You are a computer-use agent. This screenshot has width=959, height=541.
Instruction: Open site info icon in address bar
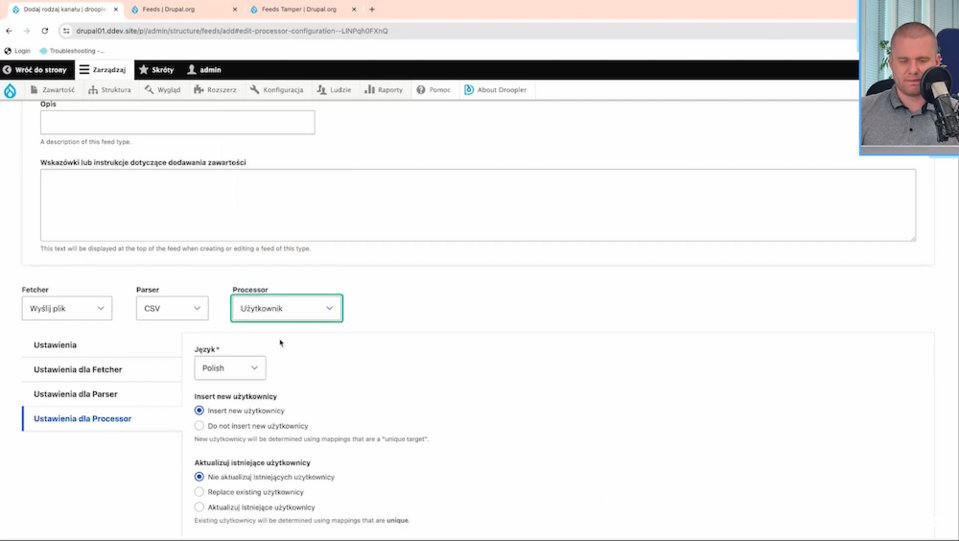tap(66, 31)
